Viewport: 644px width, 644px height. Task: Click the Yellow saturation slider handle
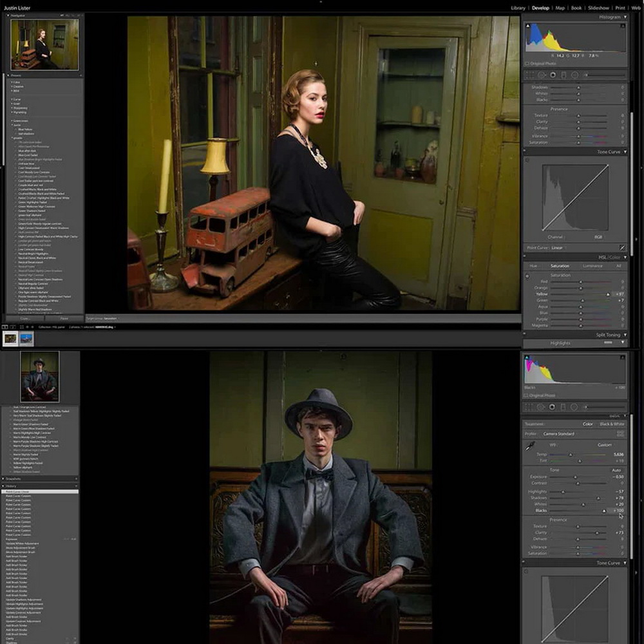click(x=607, y=294)
